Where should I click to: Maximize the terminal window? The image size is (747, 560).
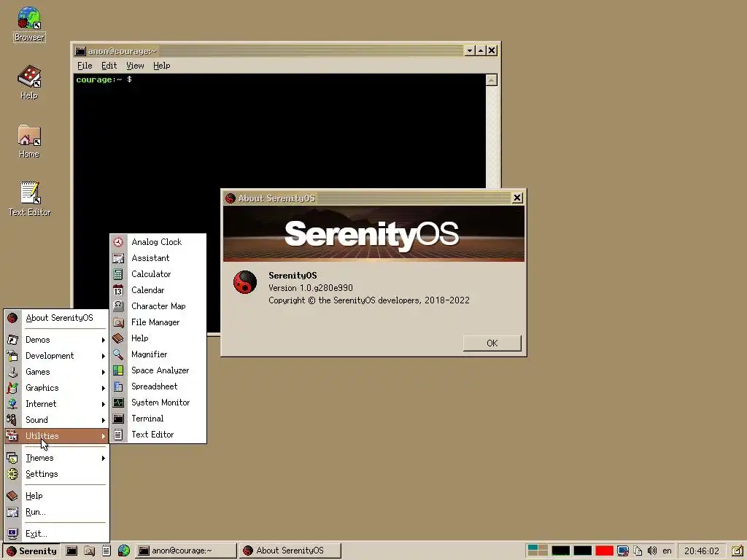pos(480,50)
